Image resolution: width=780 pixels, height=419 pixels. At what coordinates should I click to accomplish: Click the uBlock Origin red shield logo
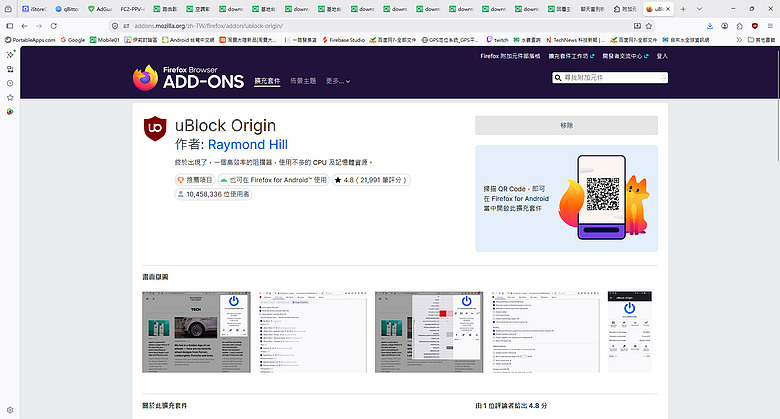(155, 128)
